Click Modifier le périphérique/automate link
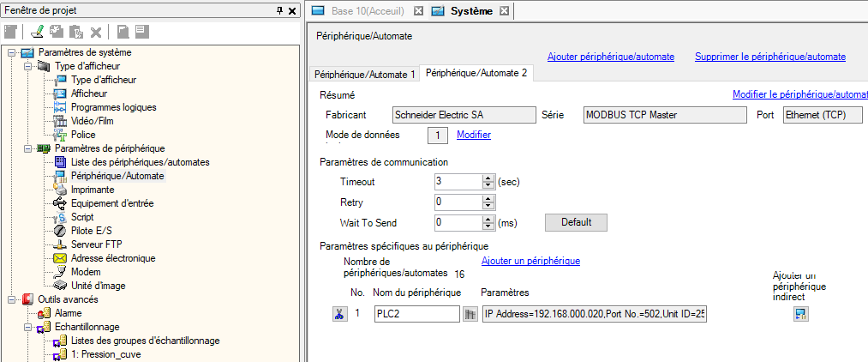The width and height of the screenshot is (868, 362). pyautogui.click(x=800, y=94)
